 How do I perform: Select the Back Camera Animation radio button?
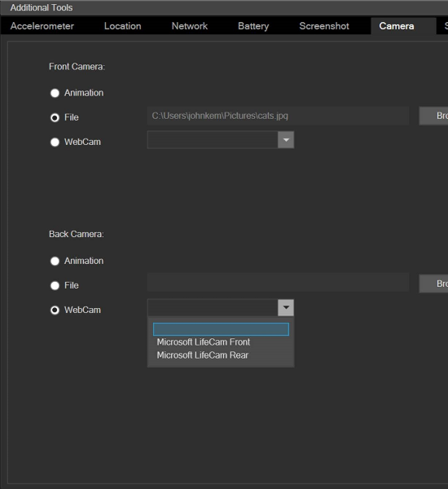tap(55, 261)
